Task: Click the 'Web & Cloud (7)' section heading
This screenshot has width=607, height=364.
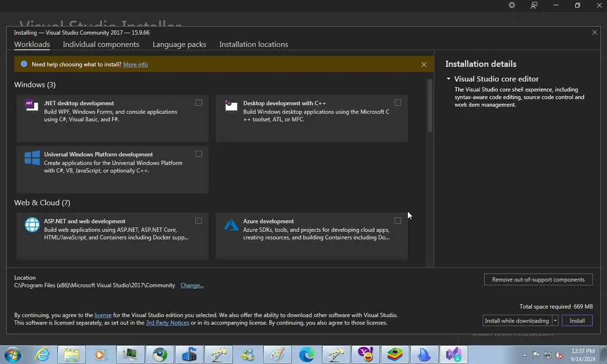Action: (42, 203)
